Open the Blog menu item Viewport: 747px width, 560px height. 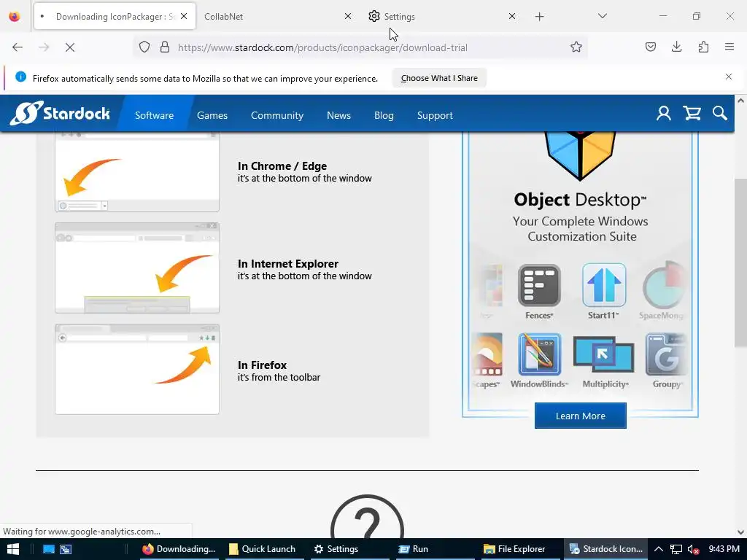click(x=384, y=115)
